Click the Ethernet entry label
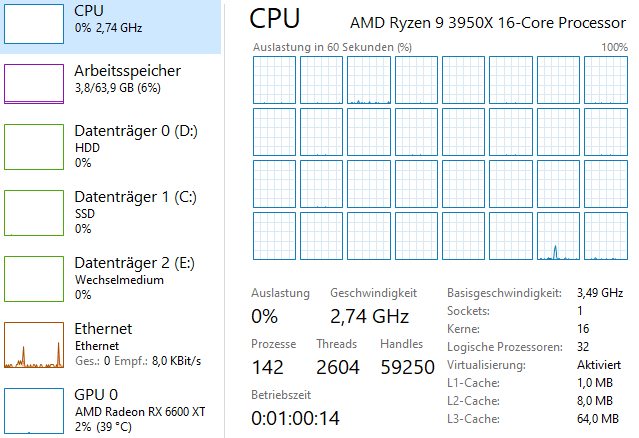The height and width of the screenshot is (438, 639). (x=103, y=328)
